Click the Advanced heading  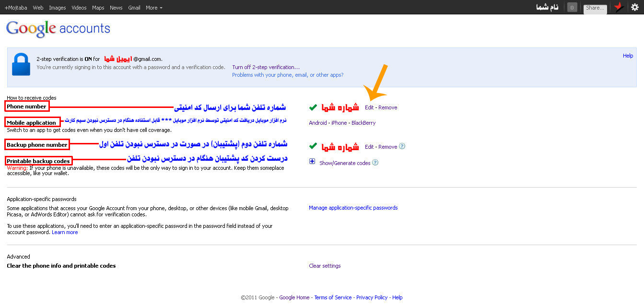tap(18, 257)
